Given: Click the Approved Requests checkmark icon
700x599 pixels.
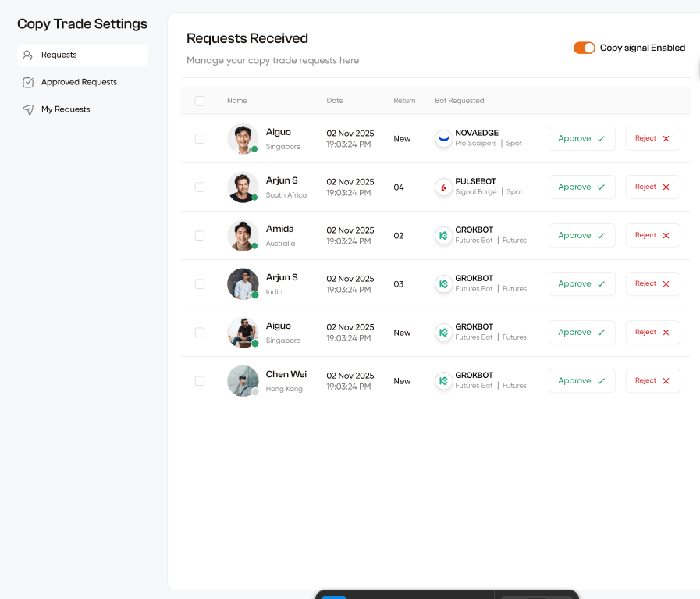Looking at the screenshot, I should click(x=28, y=82).
